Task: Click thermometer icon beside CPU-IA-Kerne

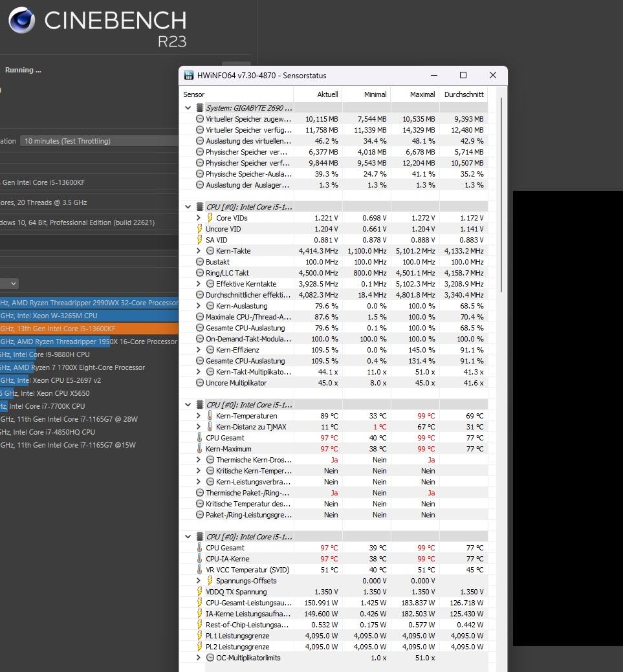Action: [x=200, y=559]
